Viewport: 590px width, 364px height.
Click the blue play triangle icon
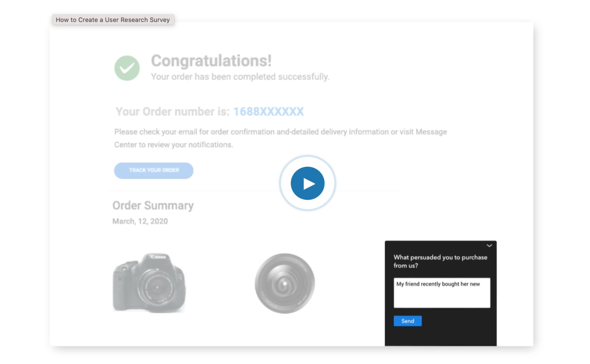(309, 183)
